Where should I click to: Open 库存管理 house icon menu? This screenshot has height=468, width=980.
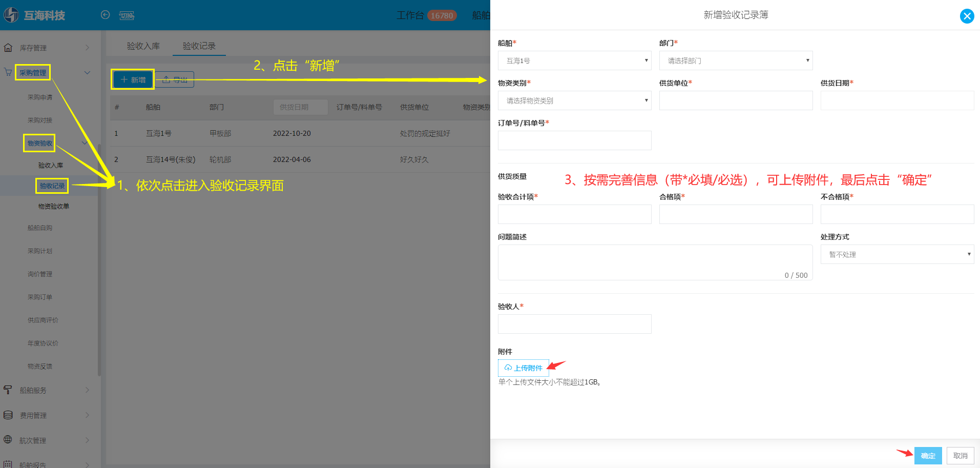coord(8,48)
